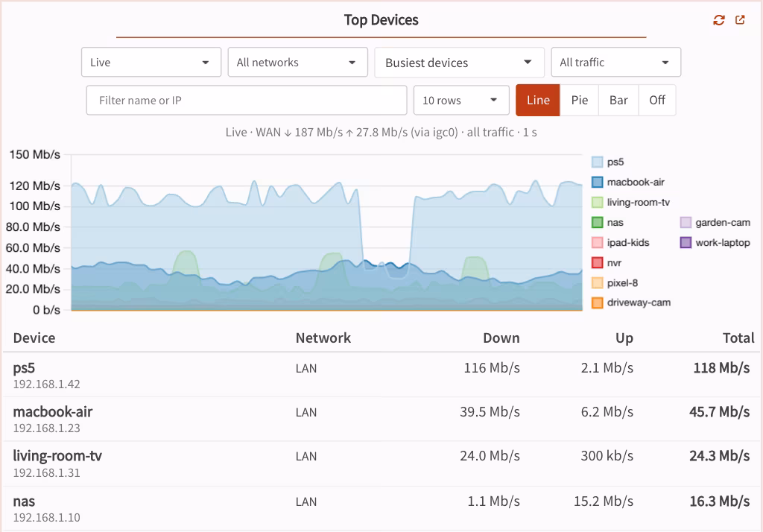Toggle living-room-tv legend color swatch
The height and width of the screenshot is (532, 763).
tap(597, 203)
